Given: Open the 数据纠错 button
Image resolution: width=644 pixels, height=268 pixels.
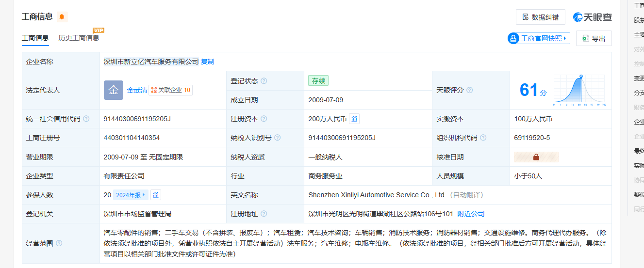Looking at the screenshot, I should coord(540,17).
